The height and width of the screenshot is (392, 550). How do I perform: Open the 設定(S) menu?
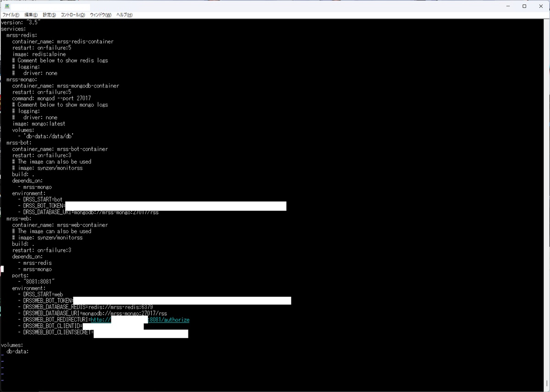tap(49, 15)
